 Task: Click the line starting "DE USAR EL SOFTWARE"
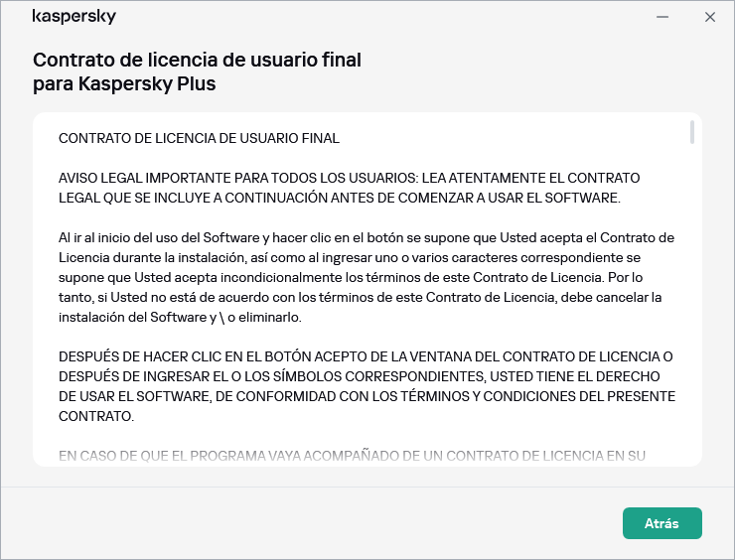367,396
